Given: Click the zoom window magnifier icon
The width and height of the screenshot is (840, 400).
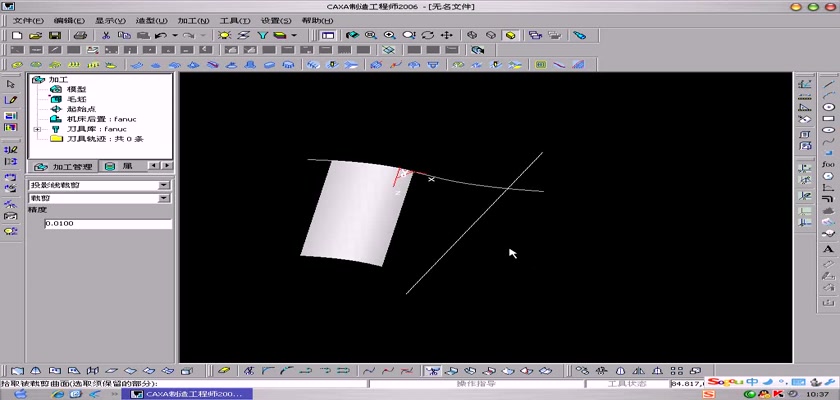Looking at the screenshot, I should tap(371, 35).
